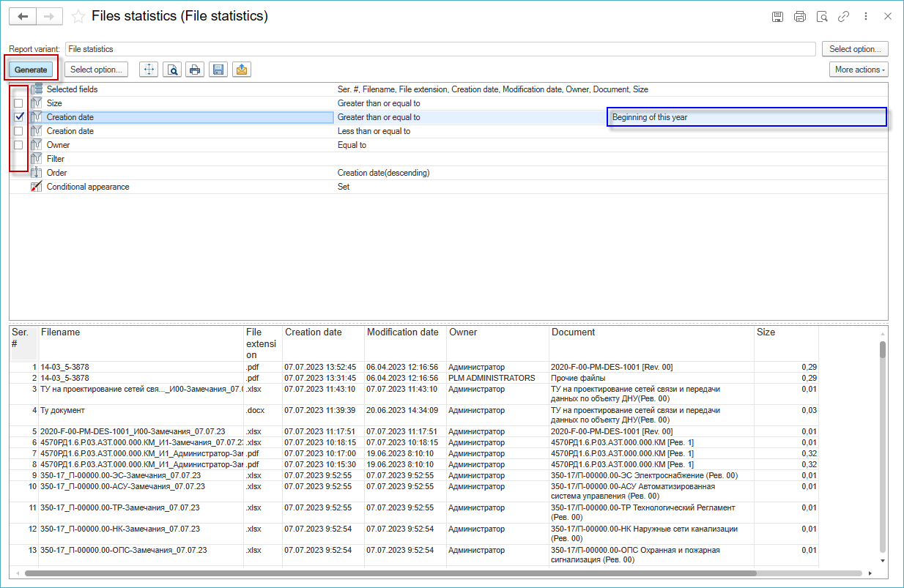Viewport: 904px width, 588px height.
Task: Add report to favorites with star icon
Action: pos(78,16)
